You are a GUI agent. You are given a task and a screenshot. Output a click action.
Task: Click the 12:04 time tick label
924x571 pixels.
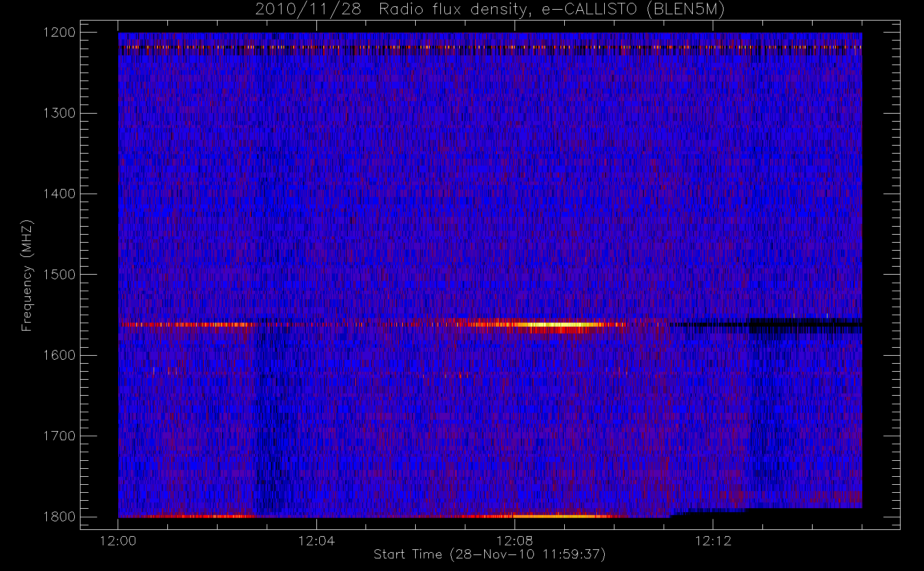click(x=316, y=541)
